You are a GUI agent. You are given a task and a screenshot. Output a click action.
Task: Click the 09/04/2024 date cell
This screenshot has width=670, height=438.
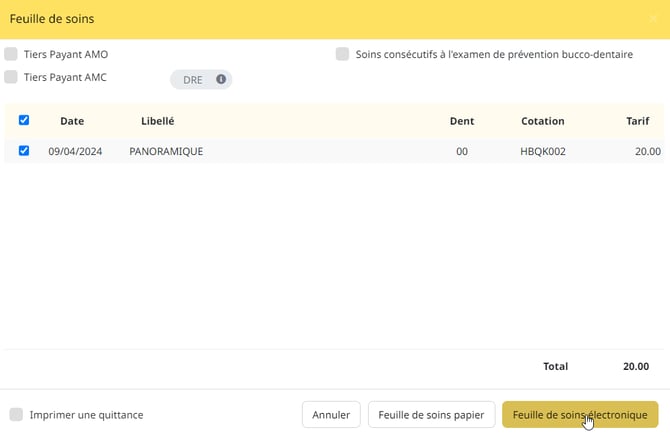tap(75, 152)
